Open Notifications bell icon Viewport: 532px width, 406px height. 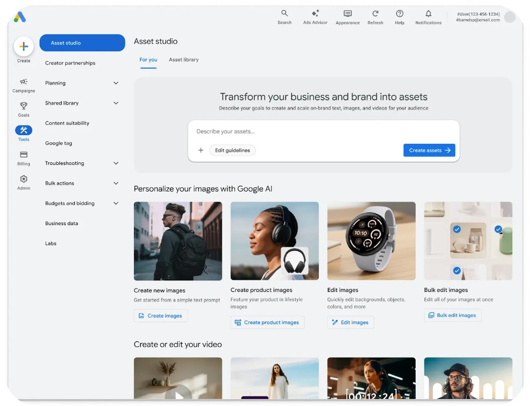(x=429, y=14)
